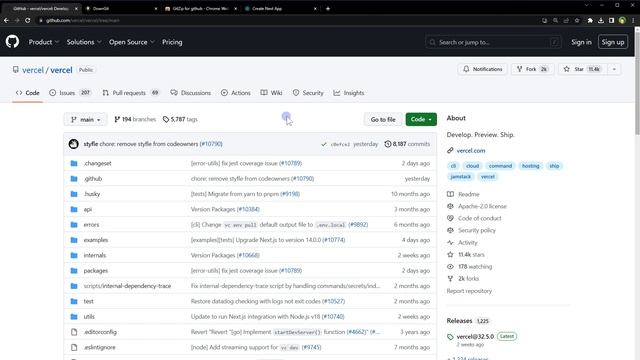Go back with browser back arrow
The image size is (640, 360).
click(x=6, y=20)
